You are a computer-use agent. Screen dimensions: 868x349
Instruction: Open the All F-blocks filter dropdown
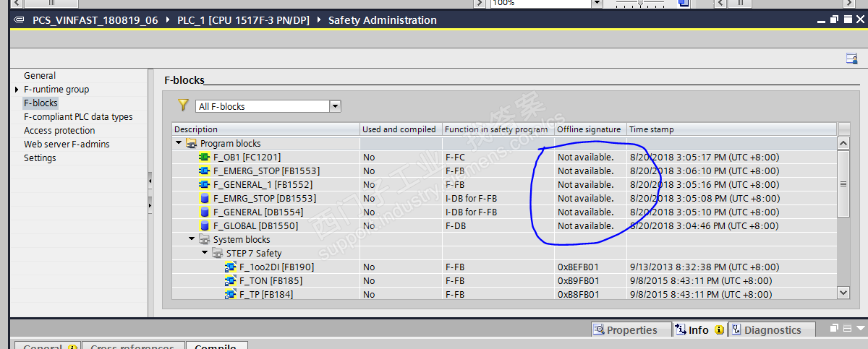[335, 106]
